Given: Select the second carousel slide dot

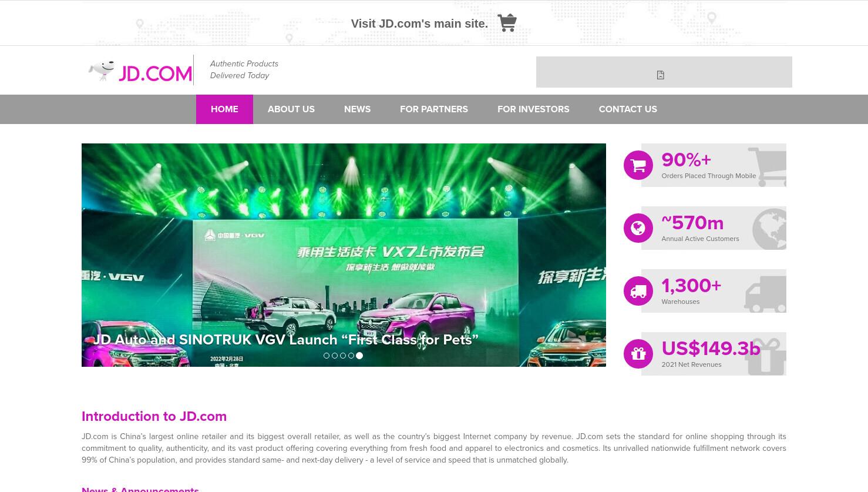Looking at the screenshot, I should click(335, 356).
